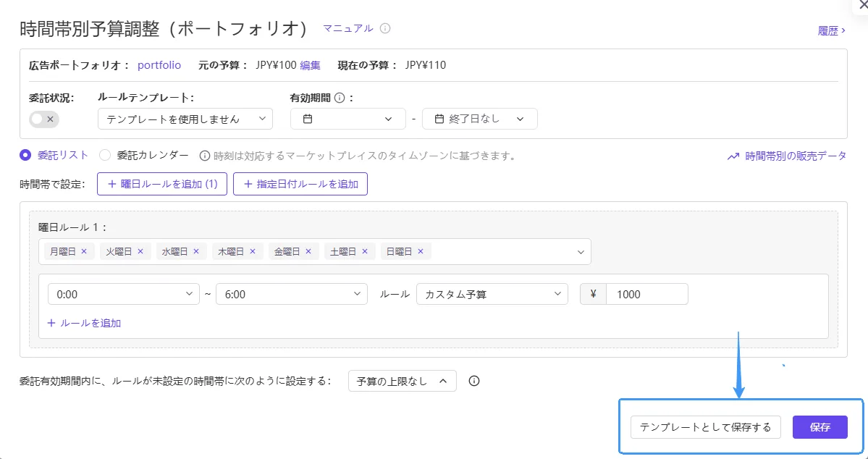Remove 金曜日 tag
The width and height of the screenshot is (868, 459).
308,251
